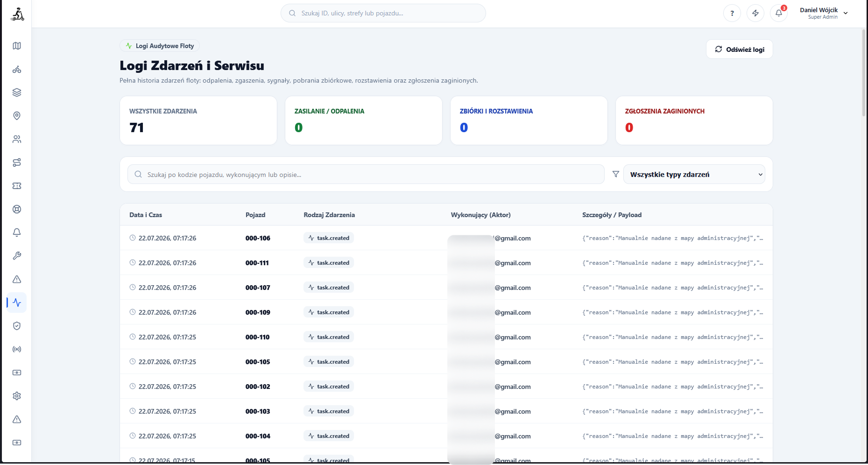Open the settings gear sidebar icon
Screen dimensions: 868x465
pos(17,396)
